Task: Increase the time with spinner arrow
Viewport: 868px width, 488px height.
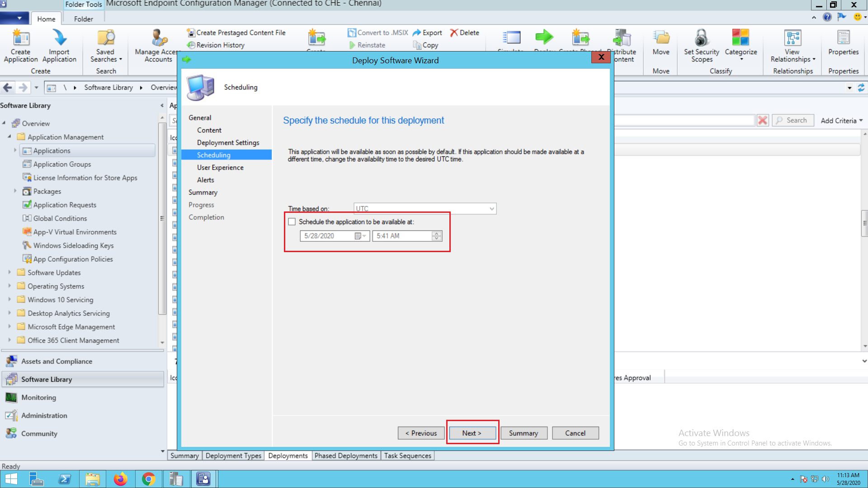Action: coord(436,234)
